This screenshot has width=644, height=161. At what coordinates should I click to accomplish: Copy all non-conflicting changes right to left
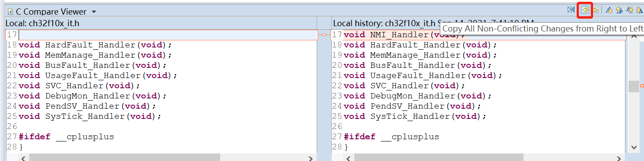pyautogui.click(x=585, y=10)
